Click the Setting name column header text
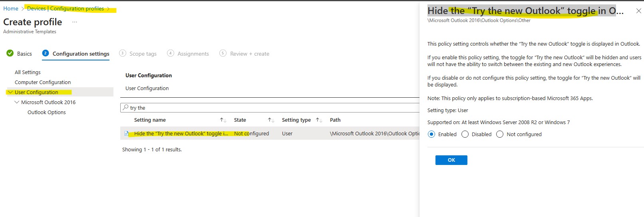 coord(150,120)
